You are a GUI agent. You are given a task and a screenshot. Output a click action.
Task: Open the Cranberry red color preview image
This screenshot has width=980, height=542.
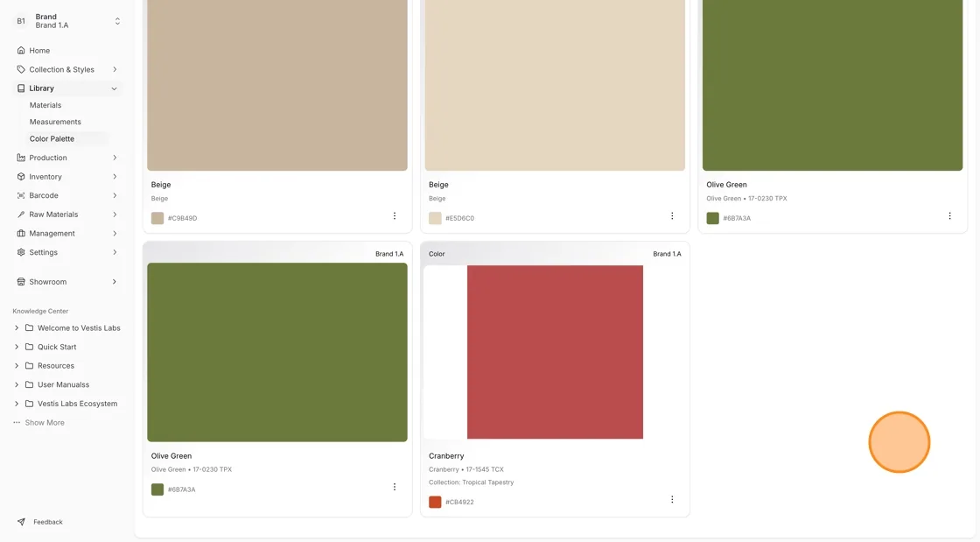click(x=555, y=352)
